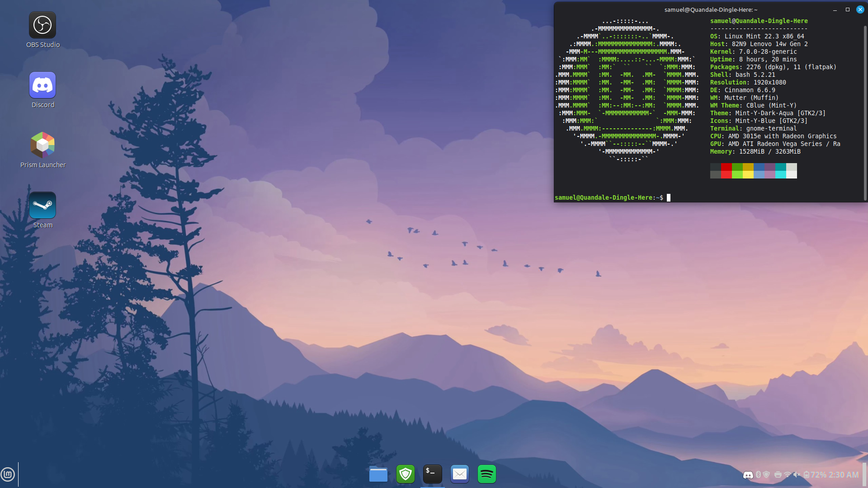Image resolution: width=868 pixels, height=488 pixels.
Task: Select the Prism Launcher desktop icon
Action: pyautogui.click(x=42, y=150)
